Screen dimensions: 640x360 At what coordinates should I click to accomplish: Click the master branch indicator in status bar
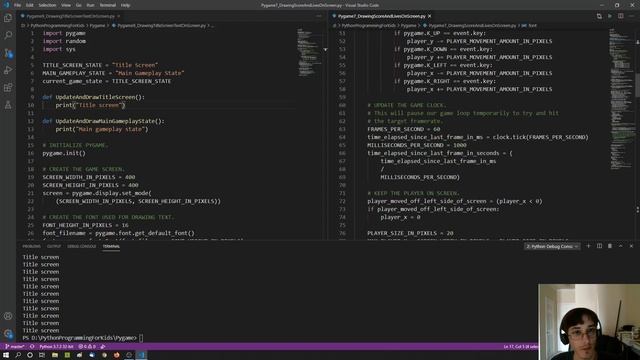click(14, 347)
